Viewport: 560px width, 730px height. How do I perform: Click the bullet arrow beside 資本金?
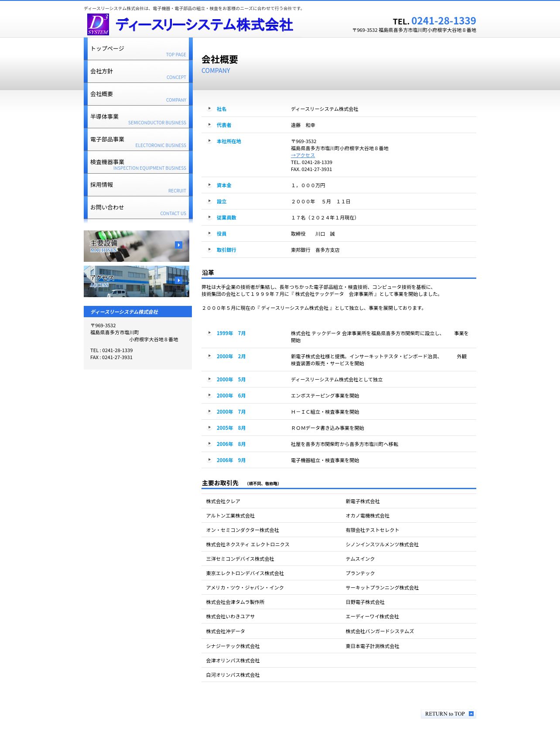[209, 185]
